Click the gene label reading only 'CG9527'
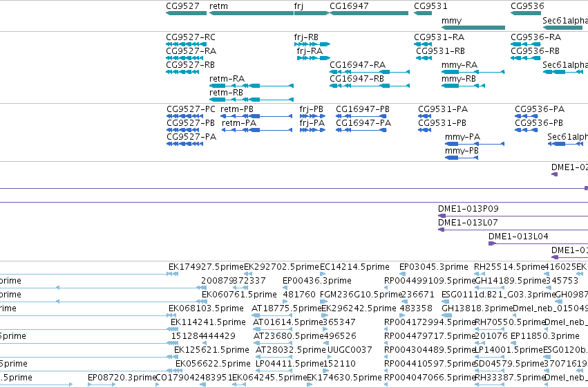Image resolution: width=588 pixels, height=388 pixels. pyautogui.click(x=182, y=6)
